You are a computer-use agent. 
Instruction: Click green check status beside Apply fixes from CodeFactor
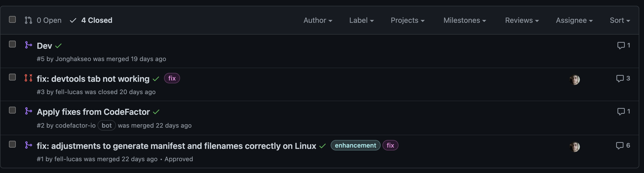(156, 112)
